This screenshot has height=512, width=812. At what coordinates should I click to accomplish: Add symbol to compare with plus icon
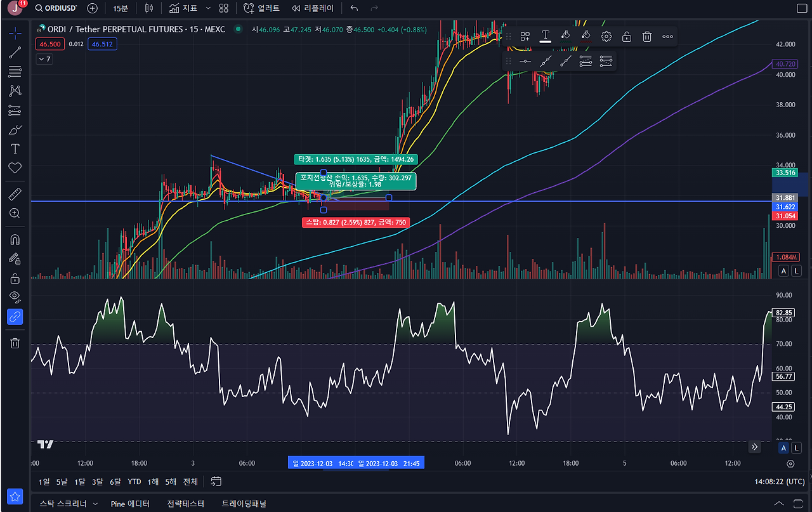pos(93,8)
